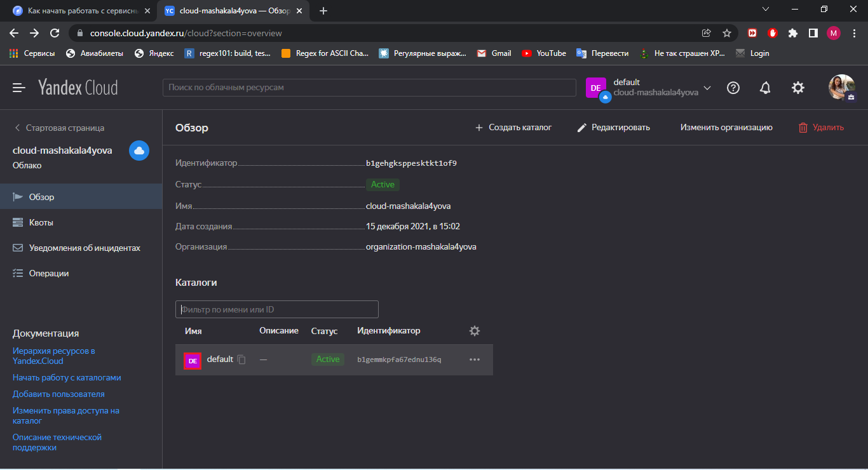Open Chrome profile M avatar
Viewport: 868px width, 470px height.
pyautogui.click(x=834, y=33)
